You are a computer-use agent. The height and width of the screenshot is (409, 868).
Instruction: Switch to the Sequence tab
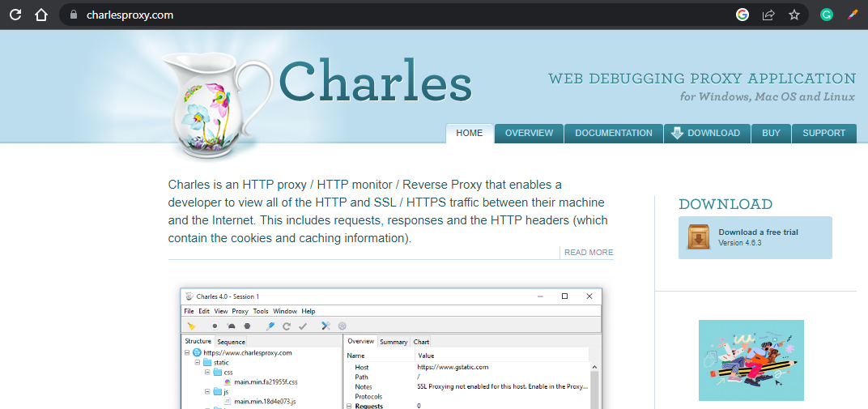pyautogui.click(x=231, y=342)
